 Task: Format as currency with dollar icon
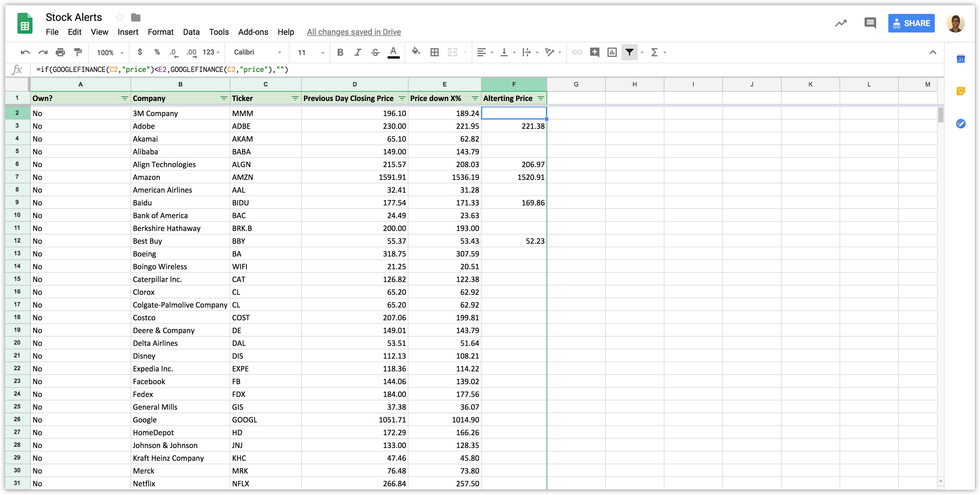[140, 52]
